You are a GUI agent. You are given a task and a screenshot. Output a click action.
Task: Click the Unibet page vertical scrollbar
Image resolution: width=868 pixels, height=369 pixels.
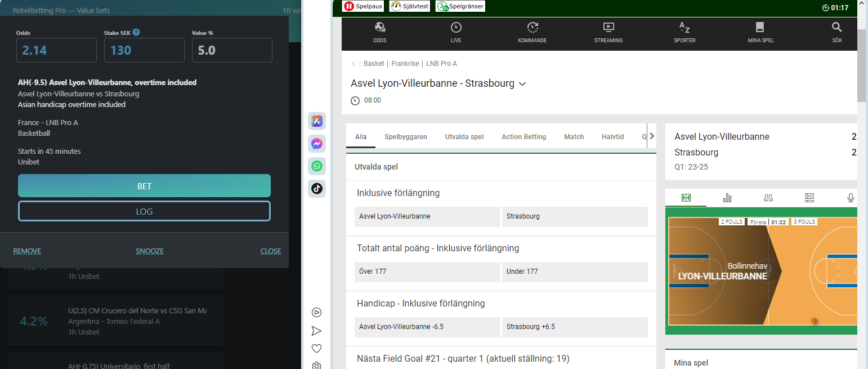[862, 65]
